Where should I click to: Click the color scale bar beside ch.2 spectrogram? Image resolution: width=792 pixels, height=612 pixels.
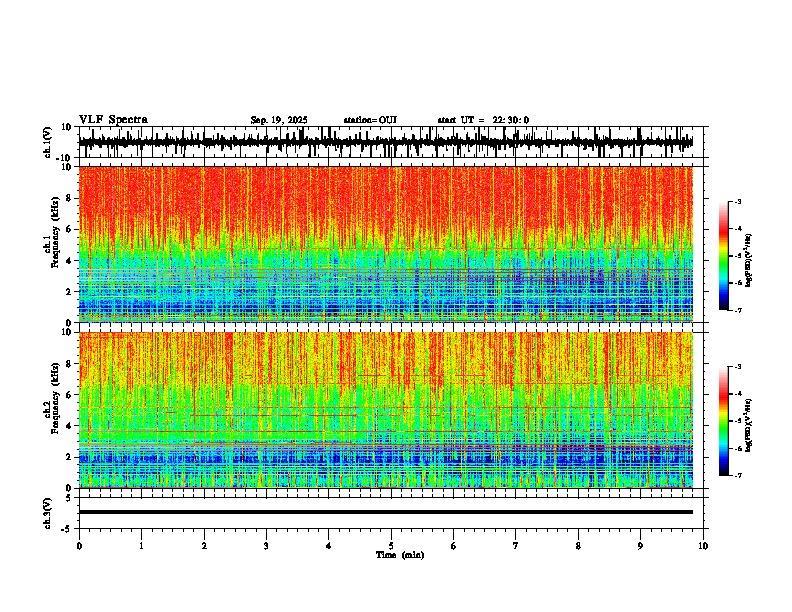click(x=724, y=421)
